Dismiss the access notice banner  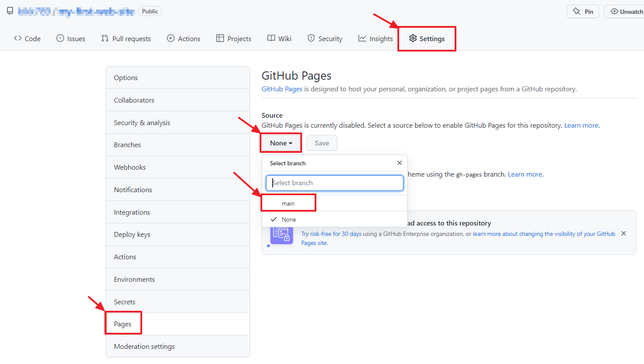[624, 233]
